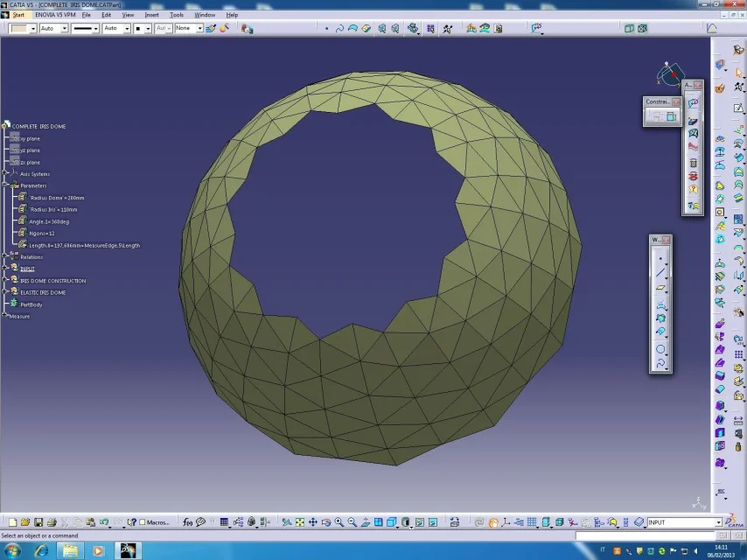Open the Windows Start button
Image resolution: width=747 pixels, height=560 pixels.
[10, 551]
